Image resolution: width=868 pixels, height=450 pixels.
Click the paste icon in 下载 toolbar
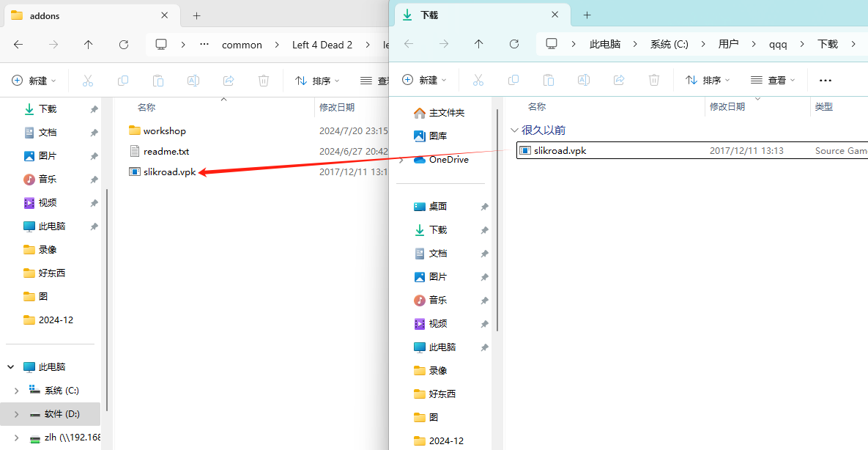coord(548,80)
